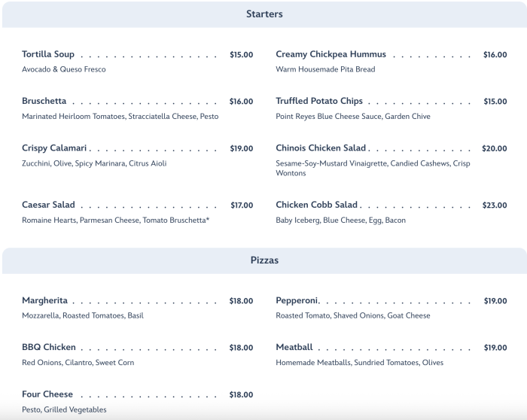Open the Creamy Chickpea Hummus item
Image resolution: width=527 pixels, height=420 pixels.
tap(331, 54)
